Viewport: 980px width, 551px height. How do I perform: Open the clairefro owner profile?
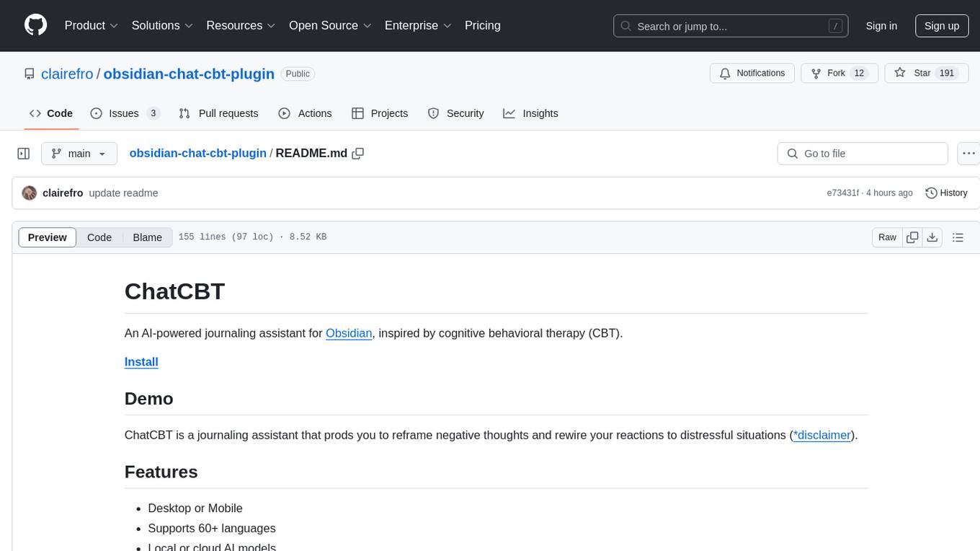tap(67, 74)
